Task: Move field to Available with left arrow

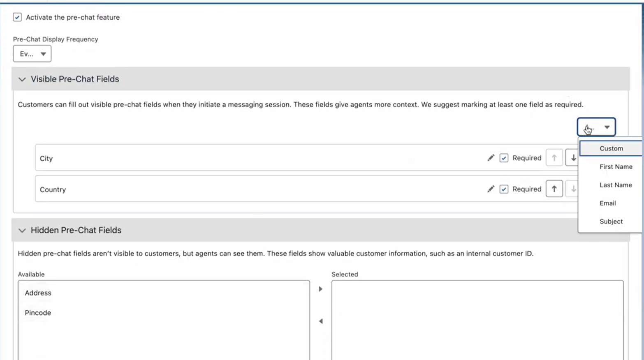Action: point(321,321)
